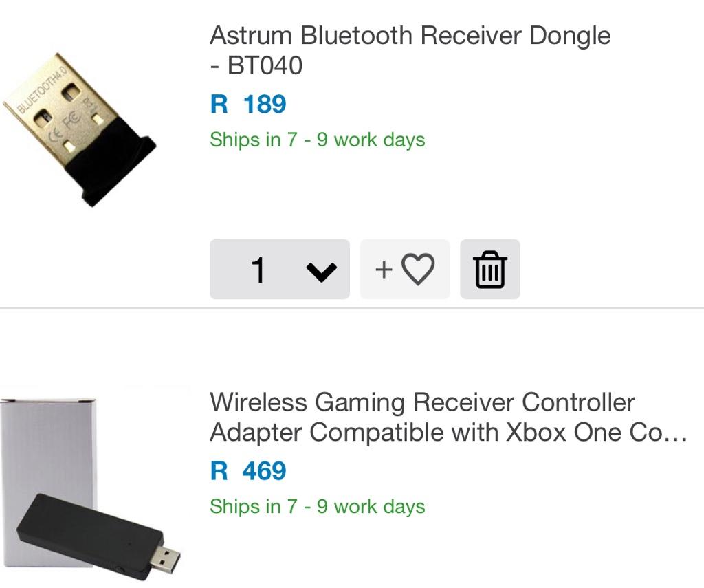Click the R 469 price
The width and height of the screenshot is (704, 588).
point(247,471)
